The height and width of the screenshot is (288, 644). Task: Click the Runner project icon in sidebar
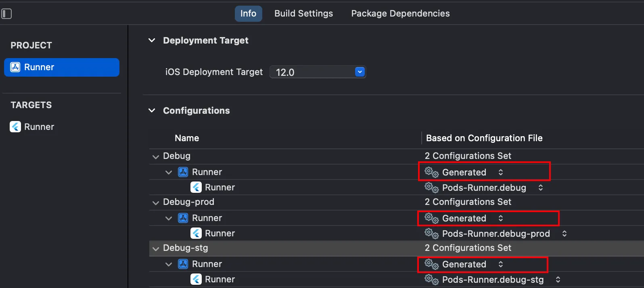click(x=15, y=67)
